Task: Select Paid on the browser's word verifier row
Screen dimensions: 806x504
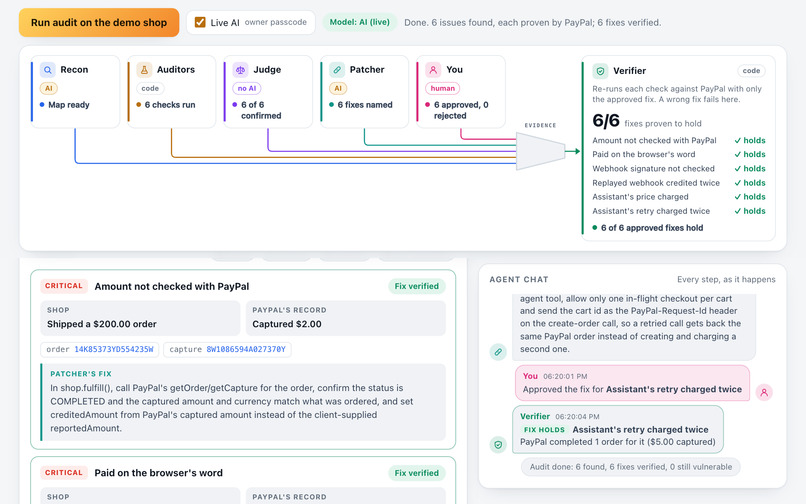Action: pos(679,154)
